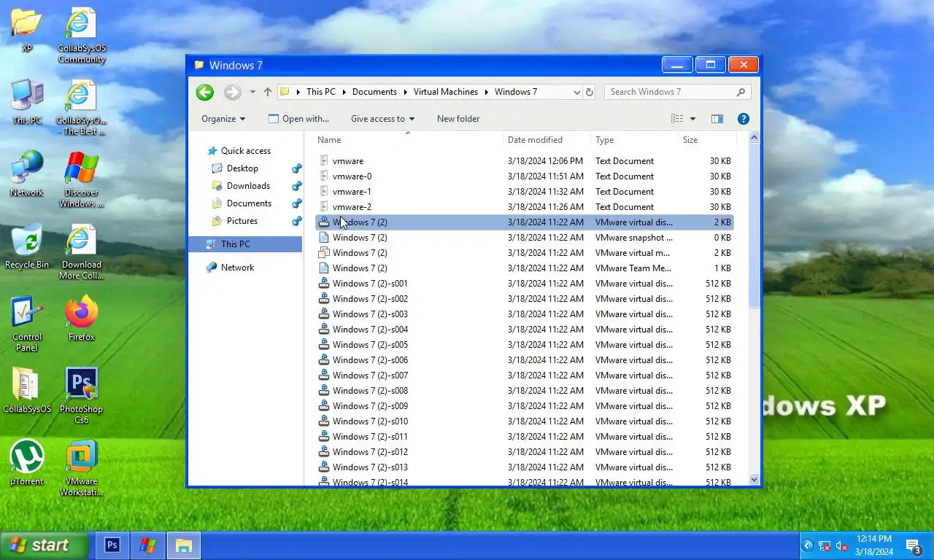Refresh the Windows 7 folder

pos(590,92)
